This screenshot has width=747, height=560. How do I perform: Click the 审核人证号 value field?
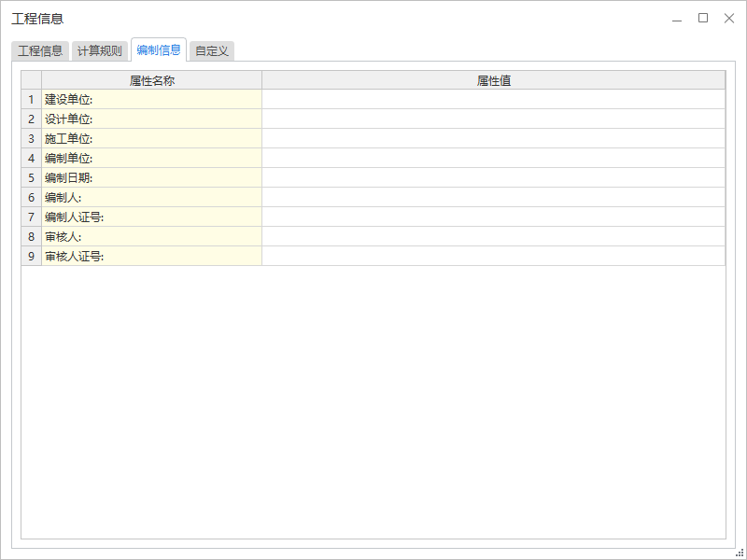click(494, 256)
